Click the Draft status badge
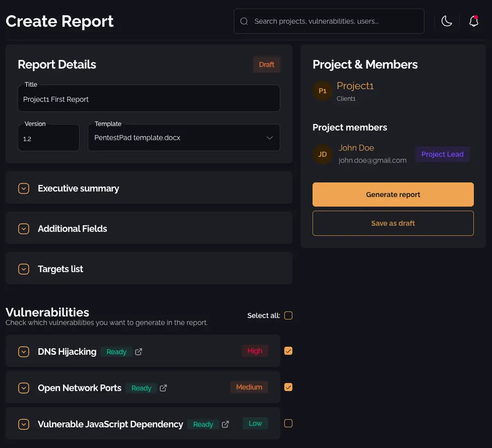Viewport: 492px width, 448px height. click(266, 65)
